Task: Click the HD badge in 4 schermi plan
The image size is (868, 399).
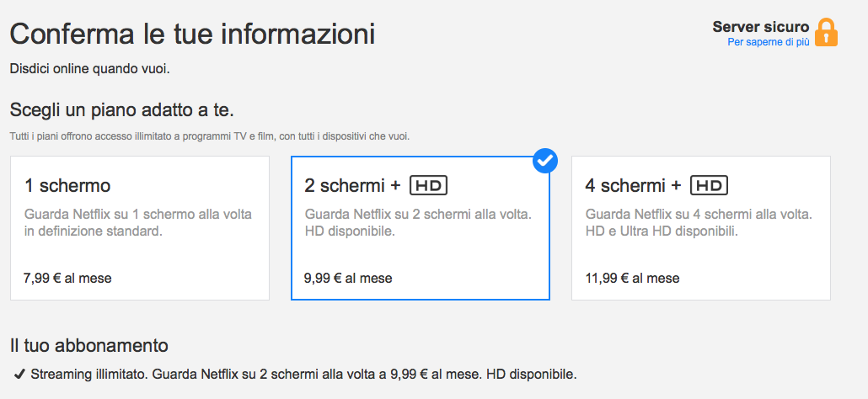Action: 709,186
